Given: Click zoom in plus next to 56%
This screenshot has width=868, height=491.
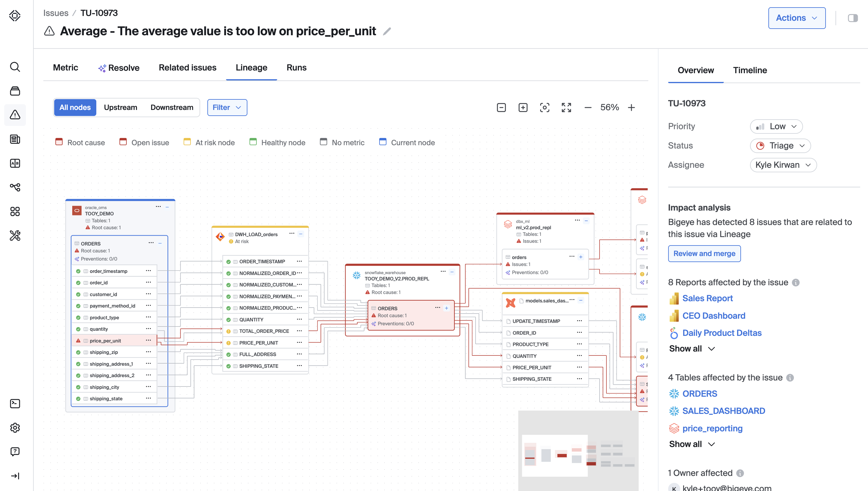Looking at the screenshot, I should (x=631, y=108).
